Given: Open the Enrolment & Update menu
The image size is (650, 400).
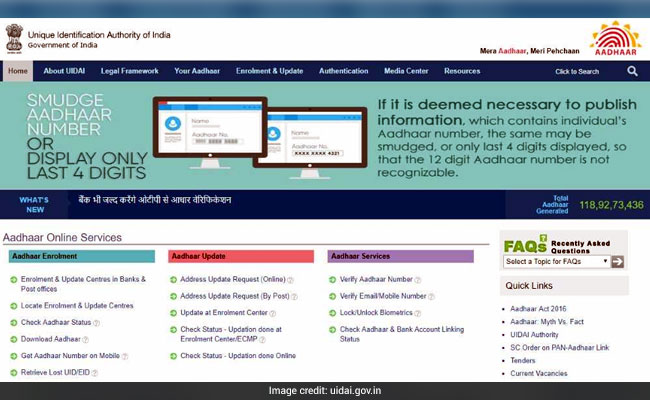Looking at the screenshot, I should click(269, 71).
